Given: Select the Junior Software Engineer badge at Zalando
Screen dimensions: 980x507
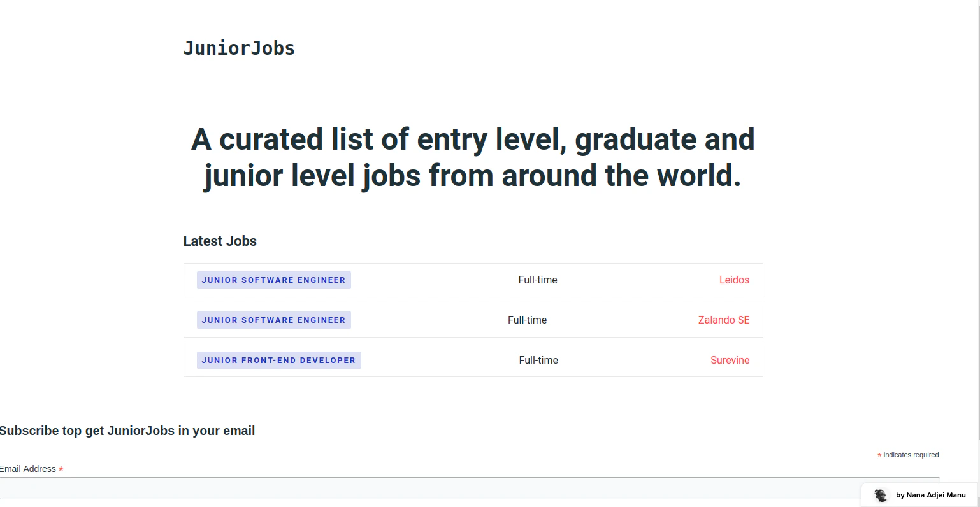Looking at the screenshot, I should (273, 320).
